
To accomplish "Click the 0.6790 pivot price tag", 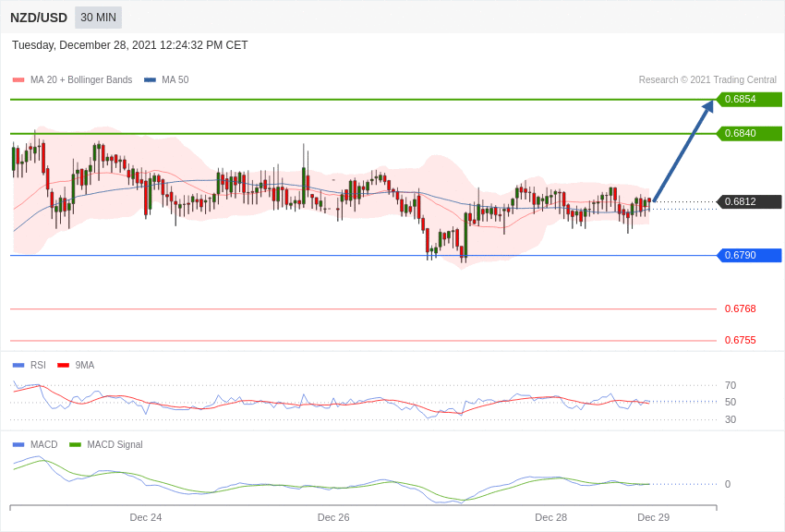I will click(x=749, y=255).
